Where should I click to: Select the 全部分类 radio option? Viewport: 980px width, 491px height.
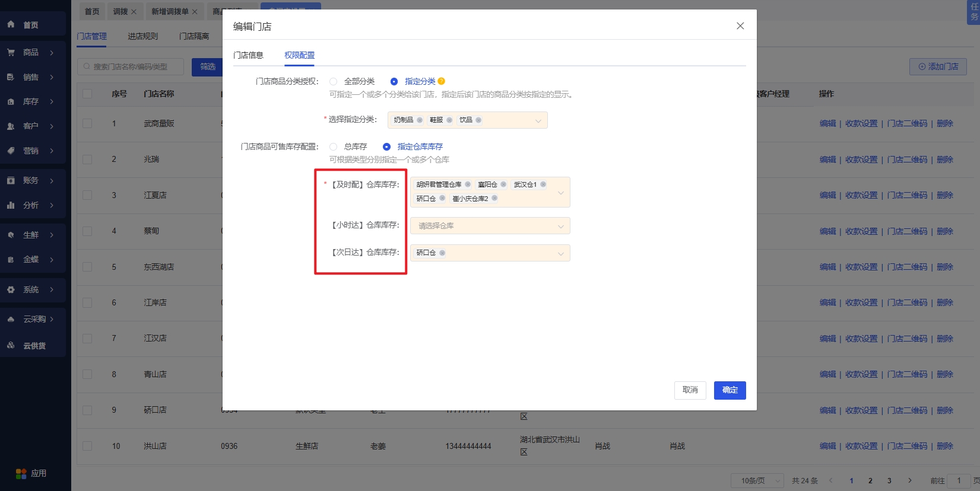pyautogui.click(x=333, y=81)
